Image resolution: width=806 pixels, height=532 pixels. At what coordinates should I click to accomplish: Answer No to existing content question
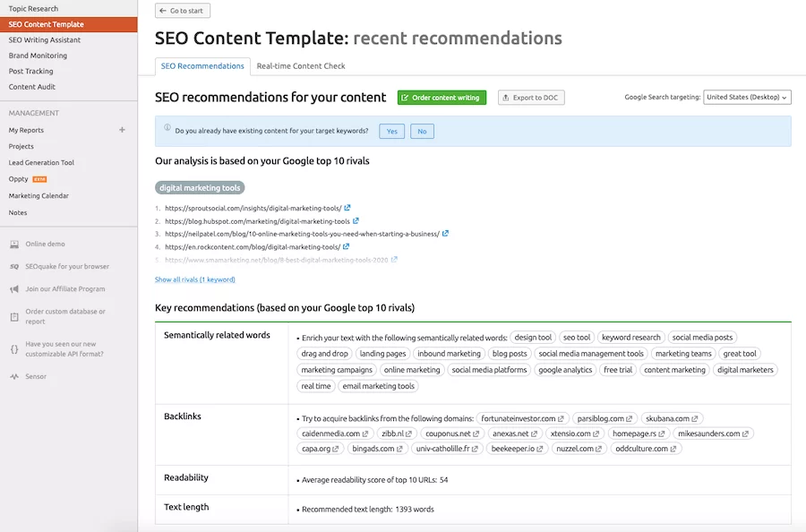422,131
